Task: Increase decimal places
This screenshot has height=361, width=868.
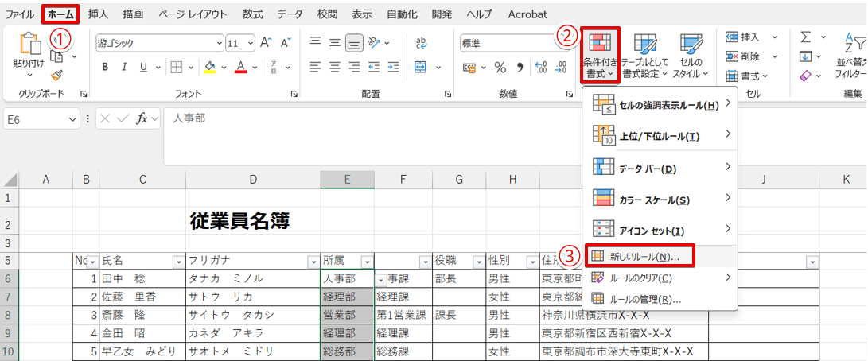Action: coord(541,68)
